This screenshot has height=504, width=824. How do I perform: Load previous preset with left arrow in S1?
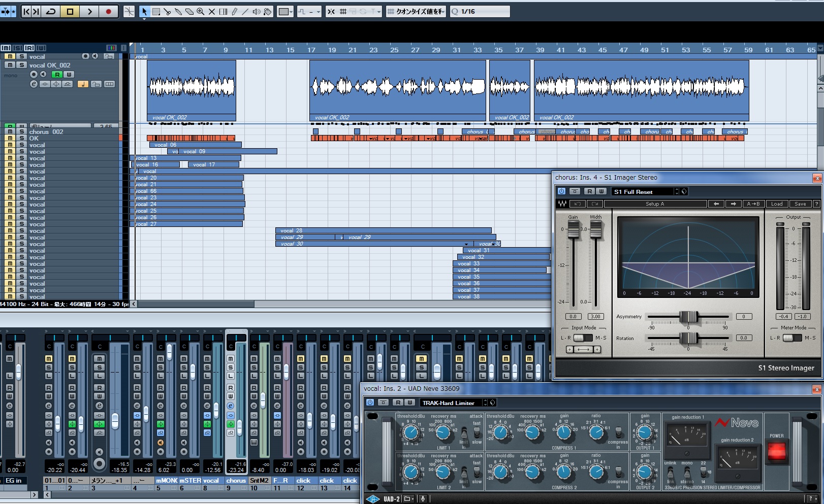pos(716,204)
